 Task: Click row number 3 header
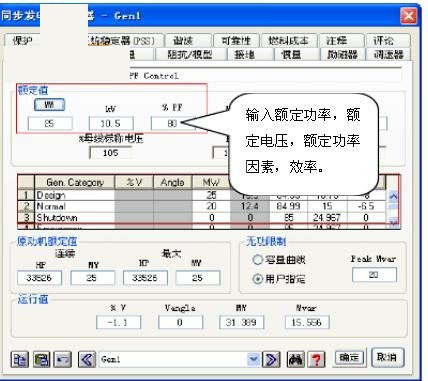[26, 218]
